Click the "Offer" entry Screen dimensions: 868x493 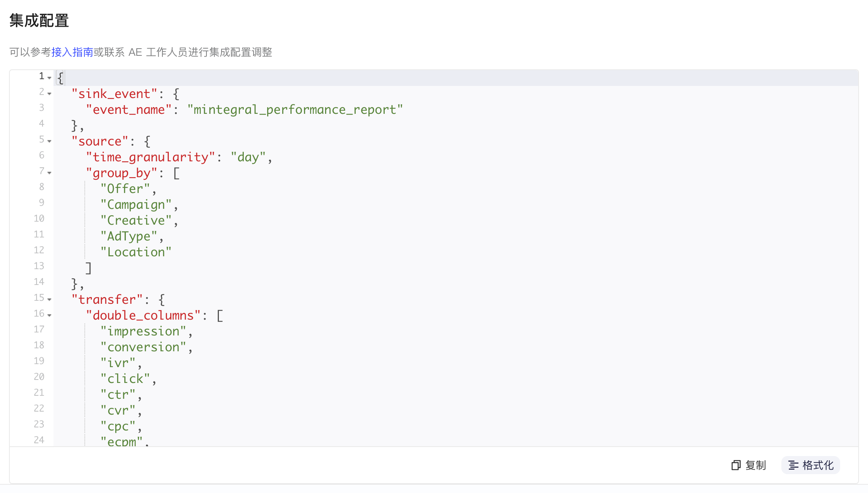click(x=125, y=189)
